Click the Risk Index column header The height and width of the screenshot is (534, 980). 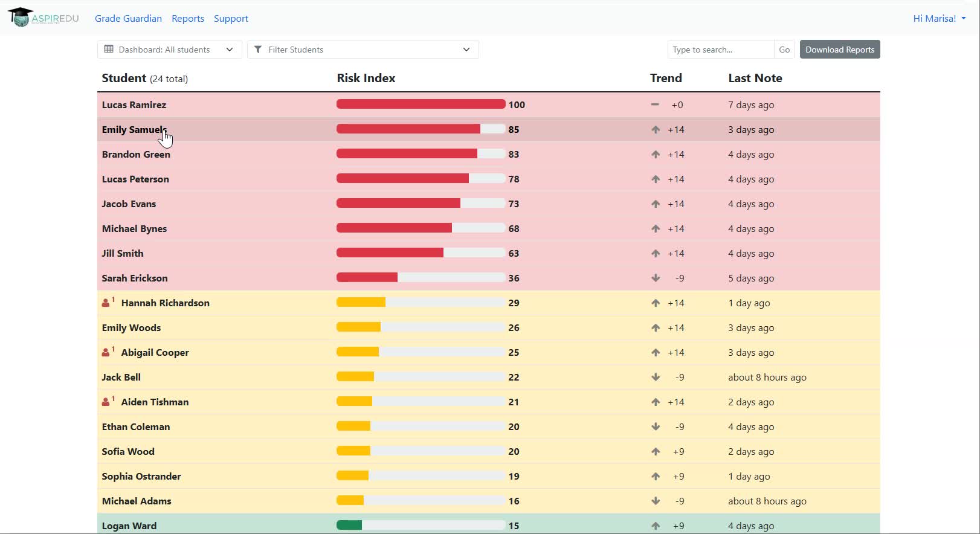click(366, 78)
